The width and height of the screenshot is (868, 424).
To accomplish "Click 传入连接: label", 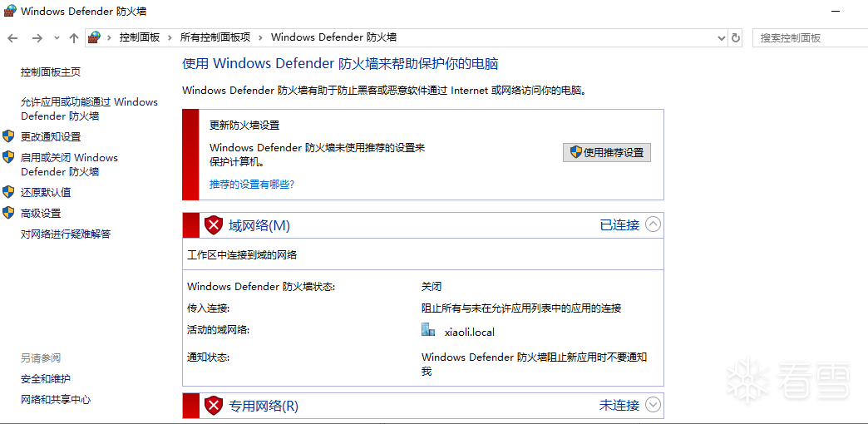I will [208, 308].
